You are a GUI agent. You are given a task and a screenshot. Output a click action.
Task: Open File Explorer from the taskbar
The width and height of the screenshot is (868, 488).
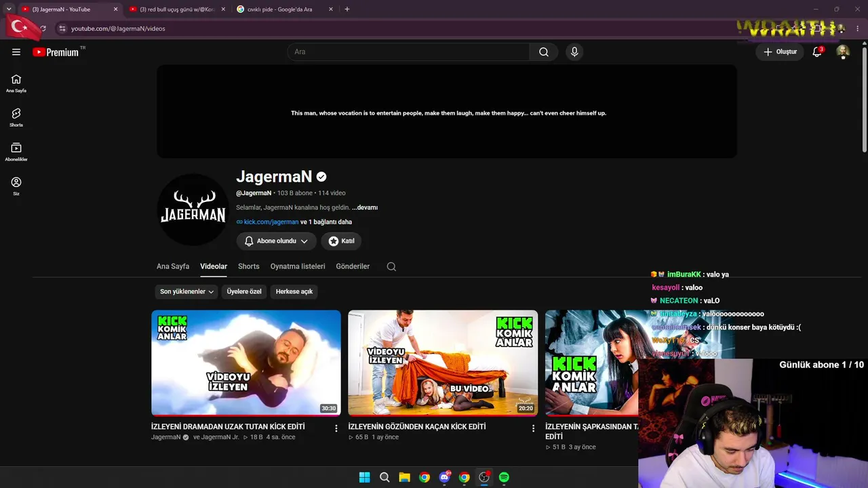[404, 477]
